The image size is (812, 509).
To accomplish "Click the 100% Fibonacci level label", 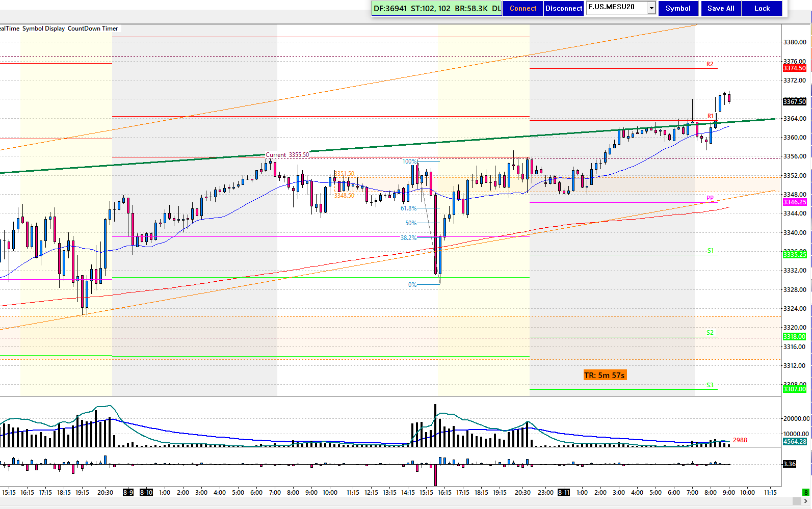I will point(410,162).
